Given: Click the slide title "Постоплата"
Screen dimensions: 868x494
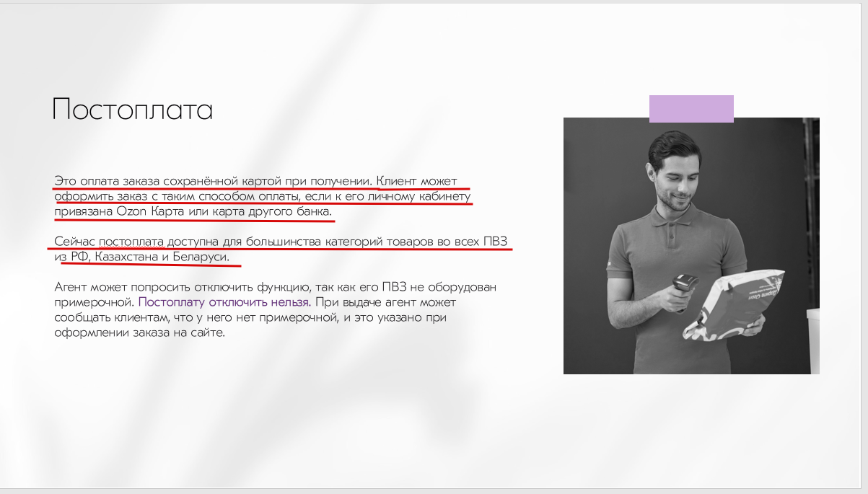Looking at the screenshot, I should point(133,110).
